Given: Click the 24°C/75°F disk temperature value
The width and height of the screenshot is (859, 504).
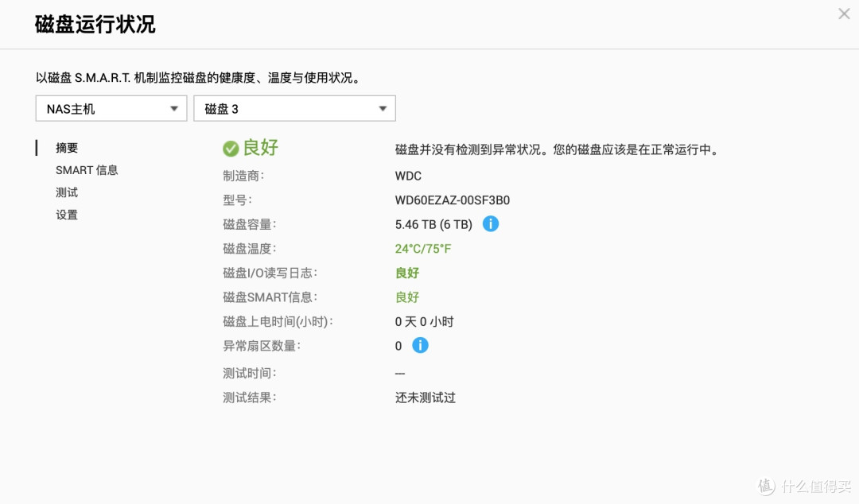Looking at the screenshot, I should tap(424, 248).
